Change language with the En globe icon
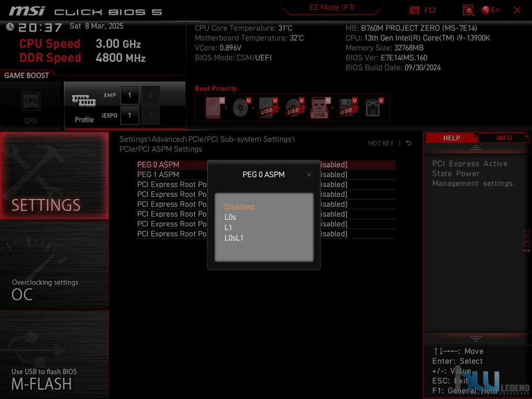 coord(491,10)
